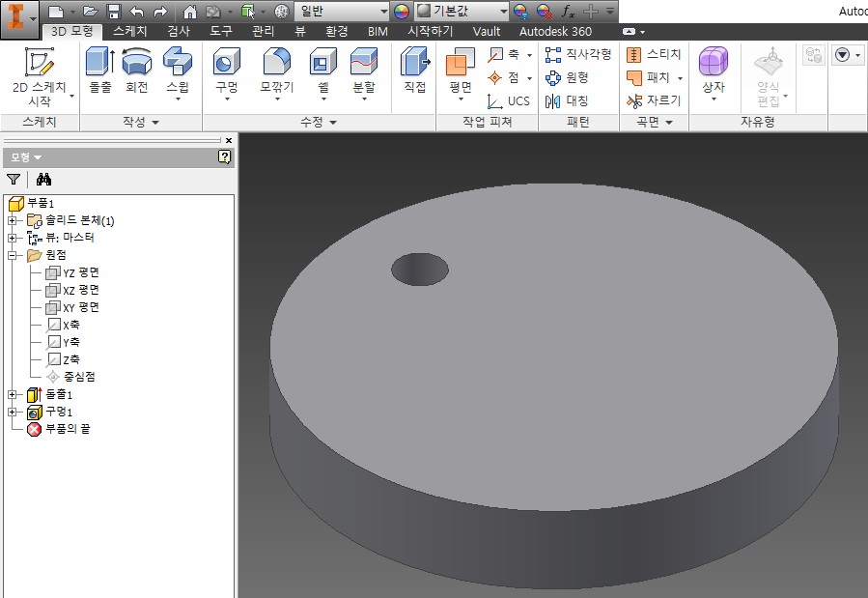Viewport: 868px width, 598px height.
Task: Select the 대칭 mirror tool
Action: coord(567,101)
